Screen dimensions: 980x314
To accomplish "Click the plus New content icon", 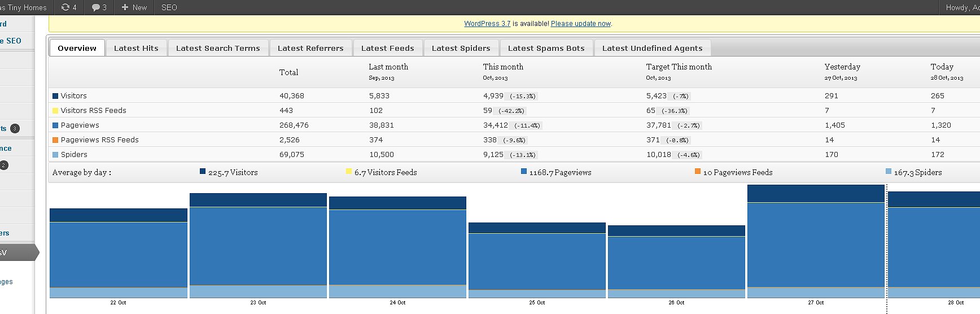I will [125, 7].
